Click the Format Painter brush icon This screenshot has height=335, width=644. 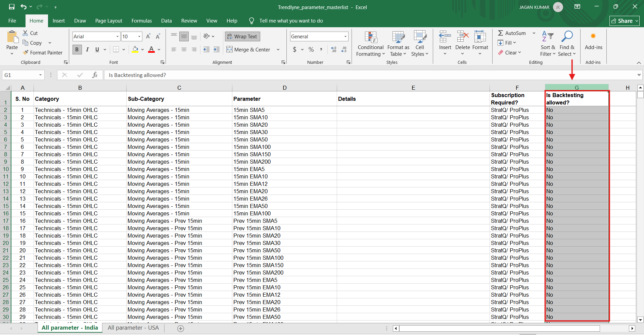(26, 53)
